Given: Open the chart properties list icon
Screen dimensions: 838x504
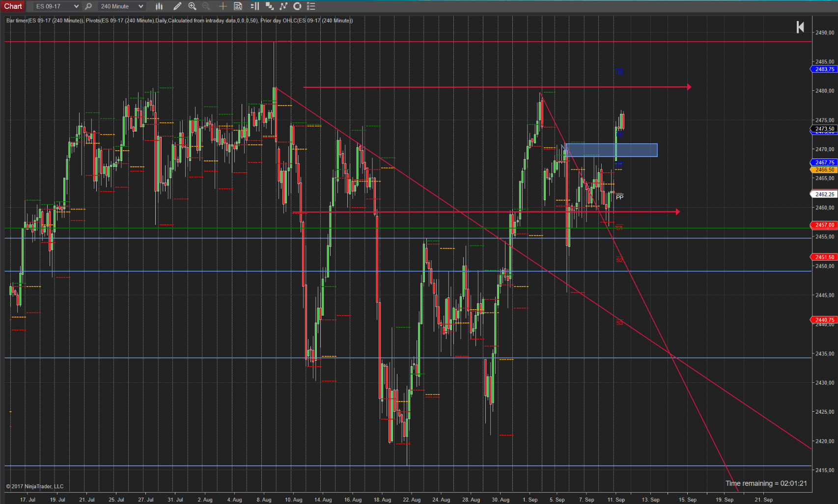Looking at the screenshot, I should tap(311, 6).
